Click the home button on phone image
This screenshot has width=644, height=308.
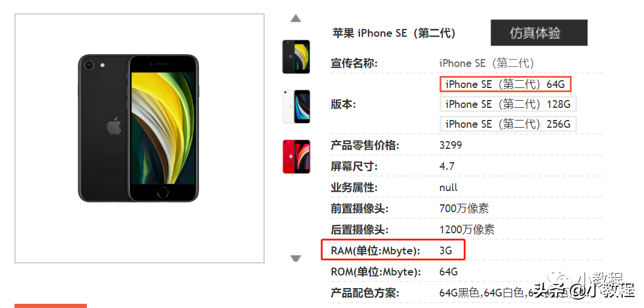[163, 193]
